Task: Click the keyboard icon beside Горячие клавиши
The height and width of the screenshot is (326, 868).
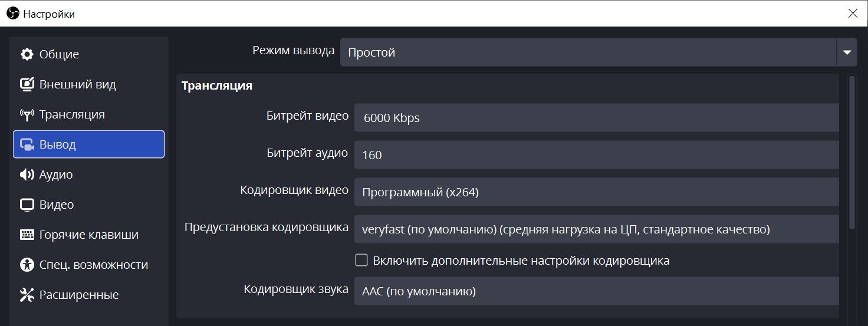Action: click(x=27, y=235)
